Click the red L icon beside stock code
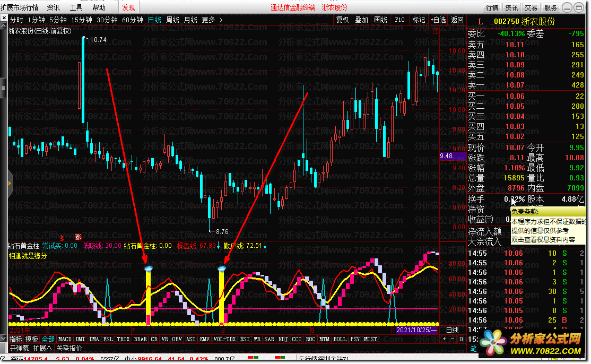Image resolution: width=591 pixels, height=364 pixels. pos(480,22)
